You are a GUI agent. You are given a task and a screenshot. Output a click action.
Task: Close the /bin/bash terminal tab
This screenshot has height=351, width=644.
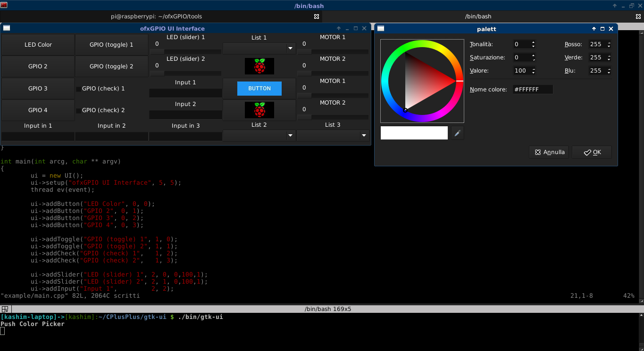tap(638, 16)
